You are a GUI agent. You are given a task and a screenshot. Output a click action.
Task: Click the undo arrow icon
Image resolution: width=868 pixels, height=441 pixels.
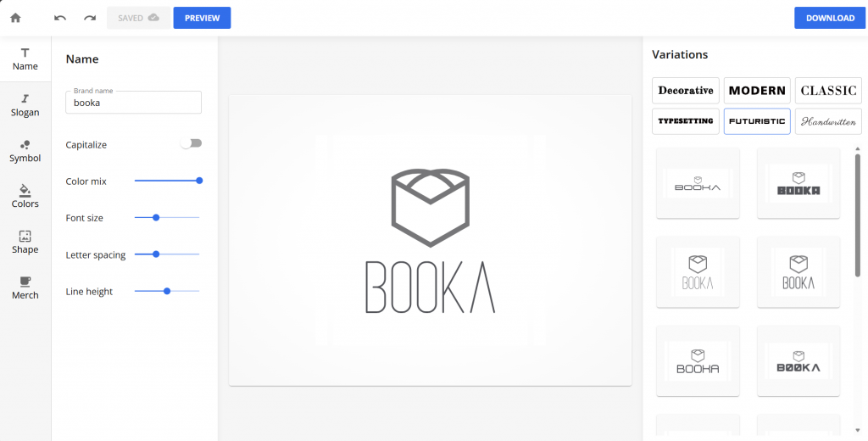[60, 18]
